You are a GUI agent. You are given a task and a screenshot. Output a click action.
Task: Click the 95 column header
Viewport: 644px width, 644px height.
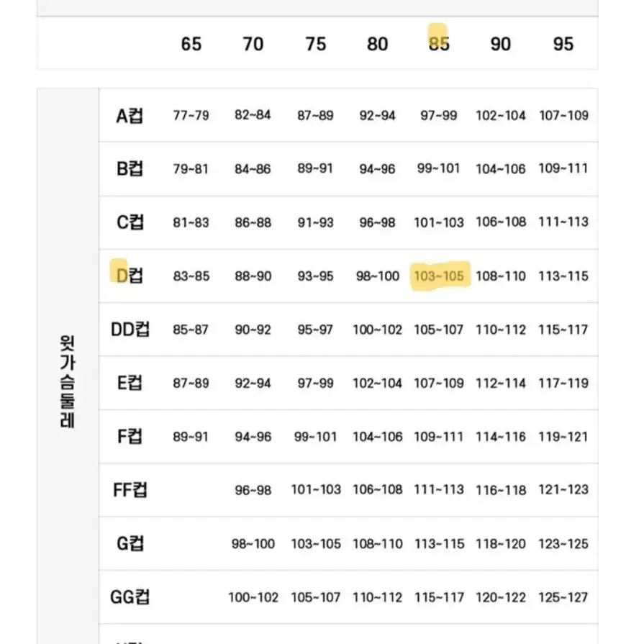[563, 44]
